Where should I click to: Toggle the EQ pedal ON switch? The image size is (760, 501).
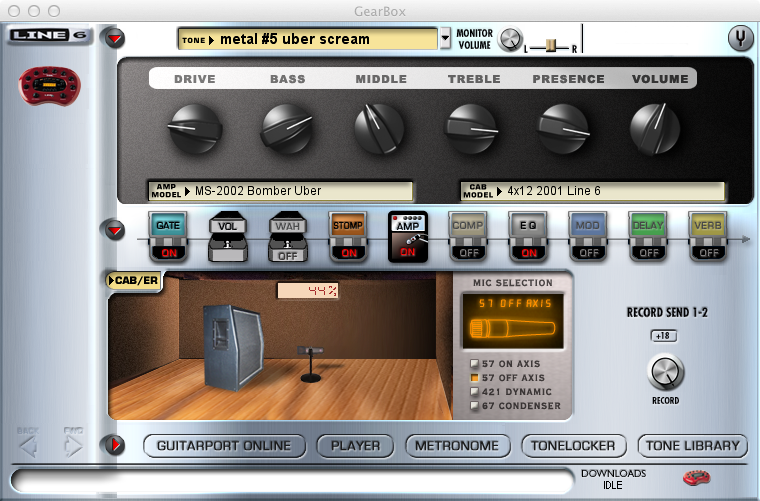click(528, 252)
